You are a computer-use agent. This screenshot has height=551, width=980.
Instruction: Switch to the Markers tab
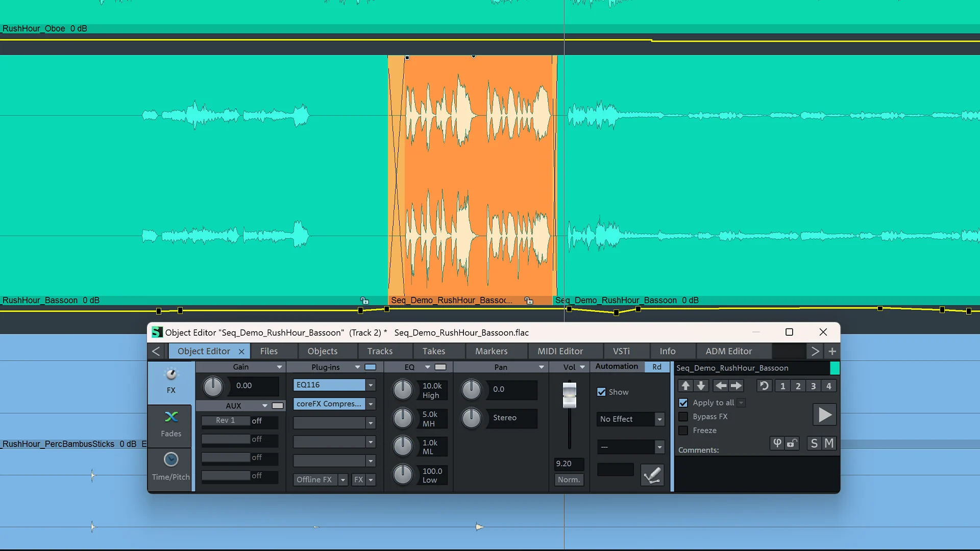(491, 351)
